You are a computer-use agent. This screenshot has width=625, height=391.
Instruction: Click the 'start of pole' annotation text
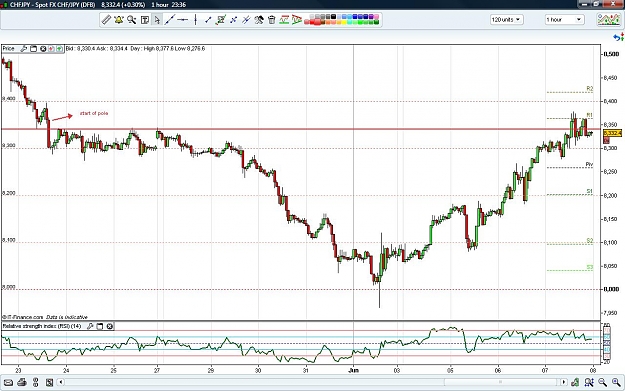tap(94, 113)
